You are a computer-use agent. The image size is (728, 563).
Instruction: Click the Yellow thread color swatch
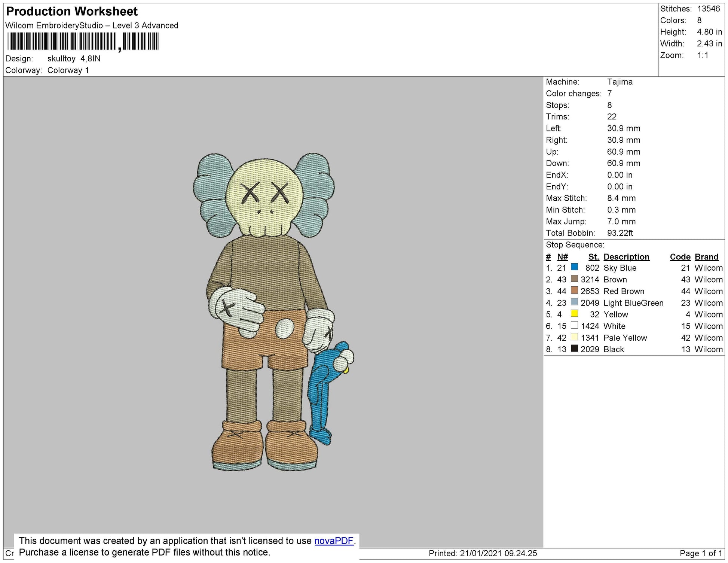(x=574, y=313)
